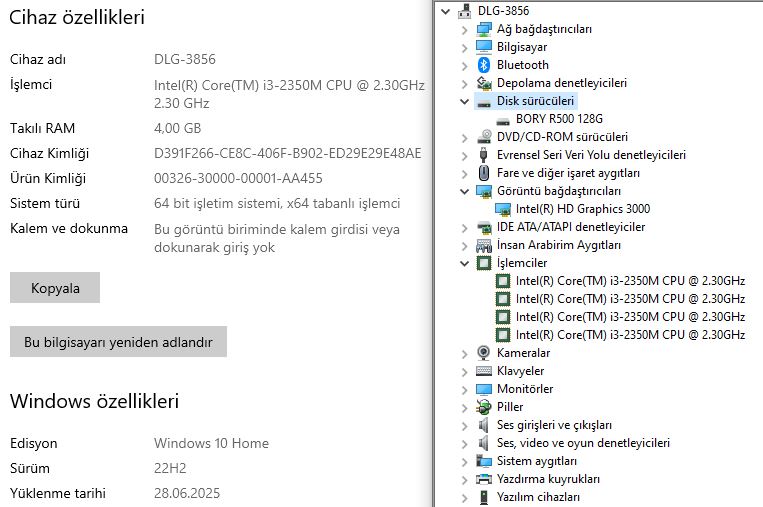Click the Cihaz Kimliği value D391F266-CE8C-406F-B902-ED29E29E48AE
The image size is (763, 507).
click(x=288, y=154)
